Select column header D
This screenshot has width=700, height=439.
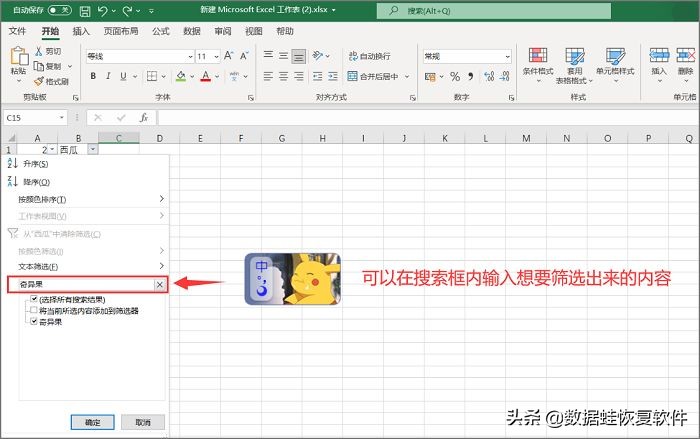point(159,138)
